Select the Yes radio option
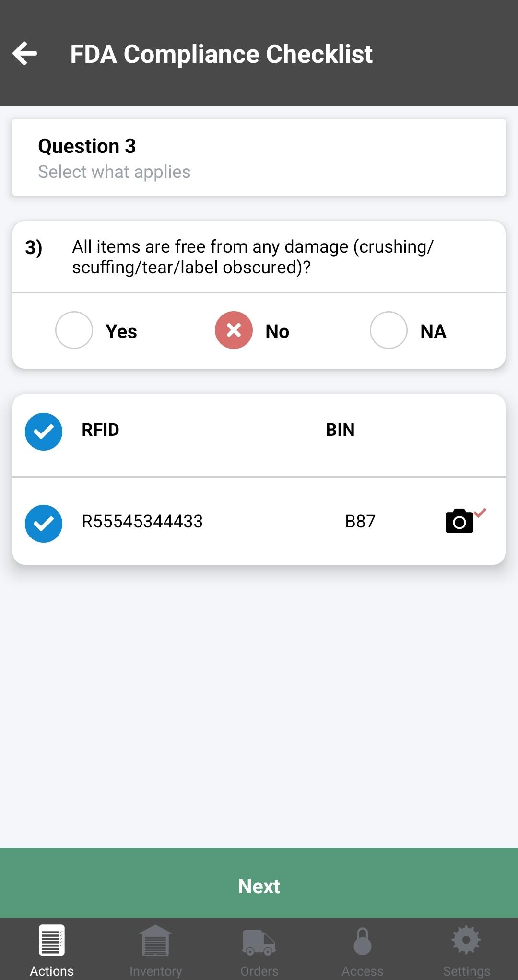 pyautogui.click(x=74, y=330)
